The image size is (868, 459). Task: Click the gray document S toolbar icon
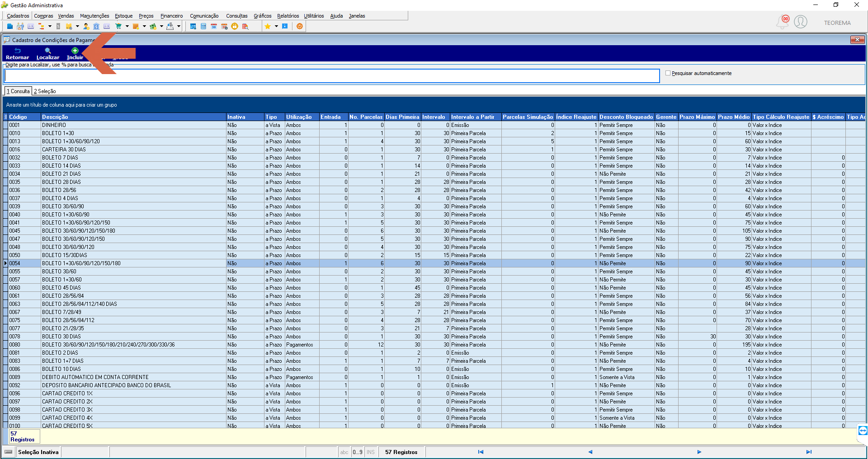[58, 27]
